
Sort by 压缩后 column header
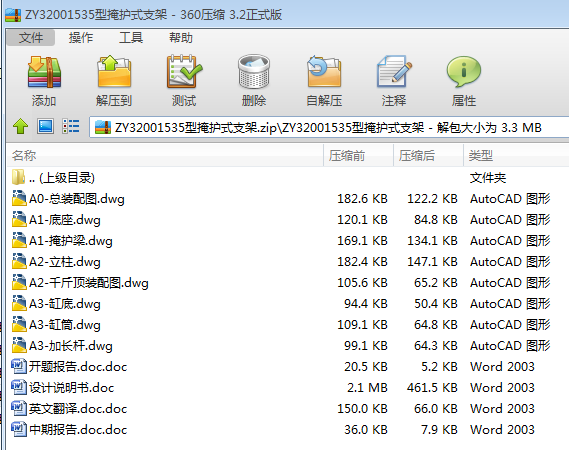tap(428, 156)
